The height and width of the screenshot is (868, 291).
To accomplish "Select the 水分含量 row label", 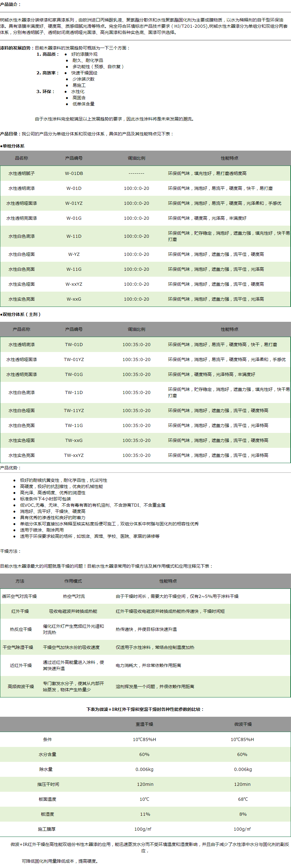I will tap(48, 755).
